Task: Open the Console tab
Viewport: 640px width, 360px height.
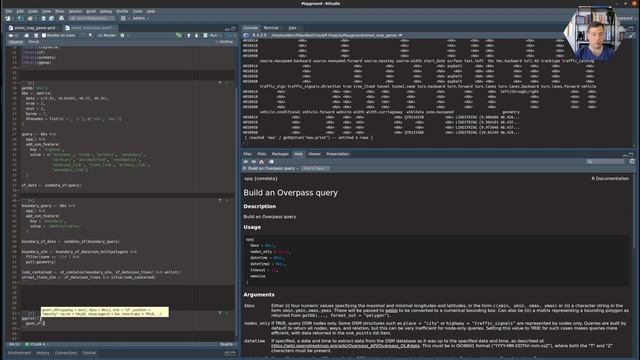Action: (x=251, y=28)
